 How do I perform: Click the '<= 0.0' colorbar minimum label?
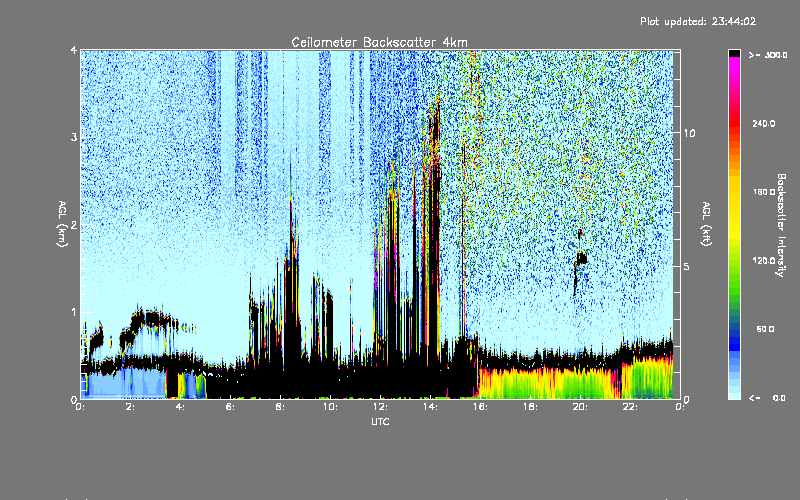[x=767, y=398]
